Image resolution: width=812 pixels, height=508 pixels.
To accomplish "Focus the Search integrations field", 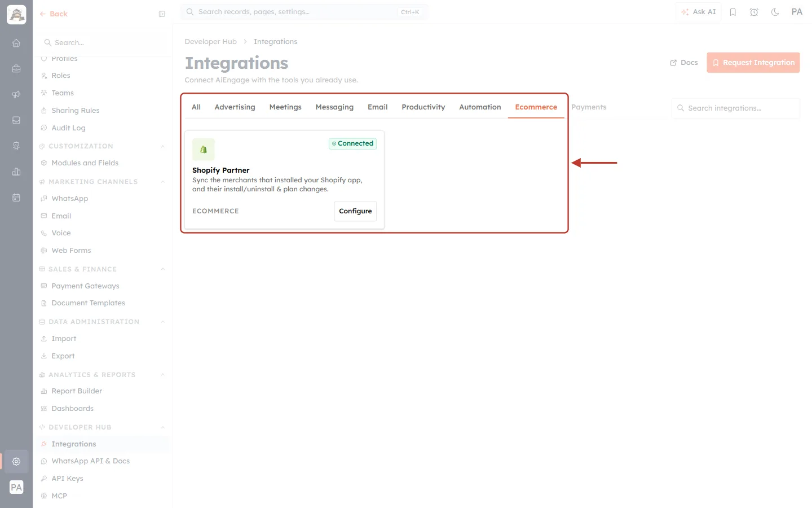I will [x=736, y=108].
